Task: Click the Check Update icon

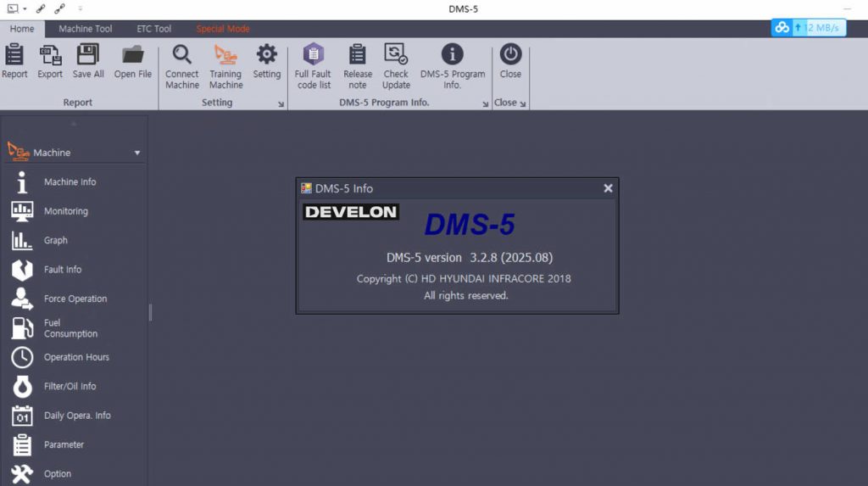Action: [396, 56]
